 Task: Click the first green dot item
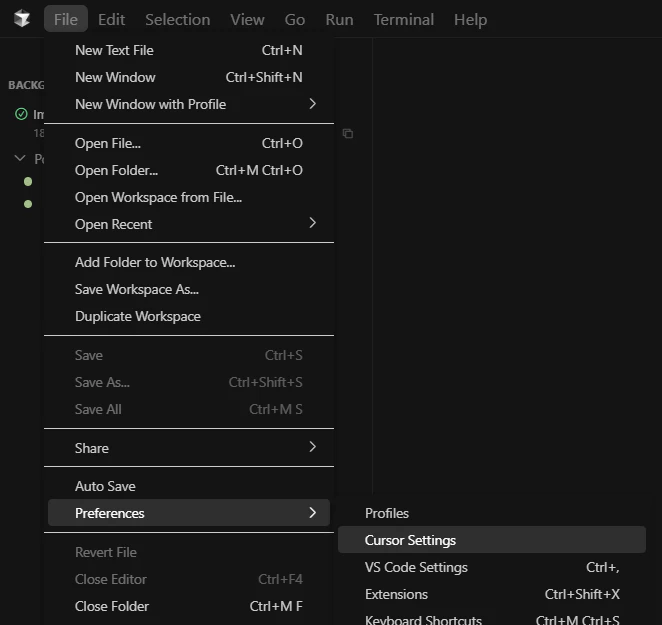[x=28, y=182]
